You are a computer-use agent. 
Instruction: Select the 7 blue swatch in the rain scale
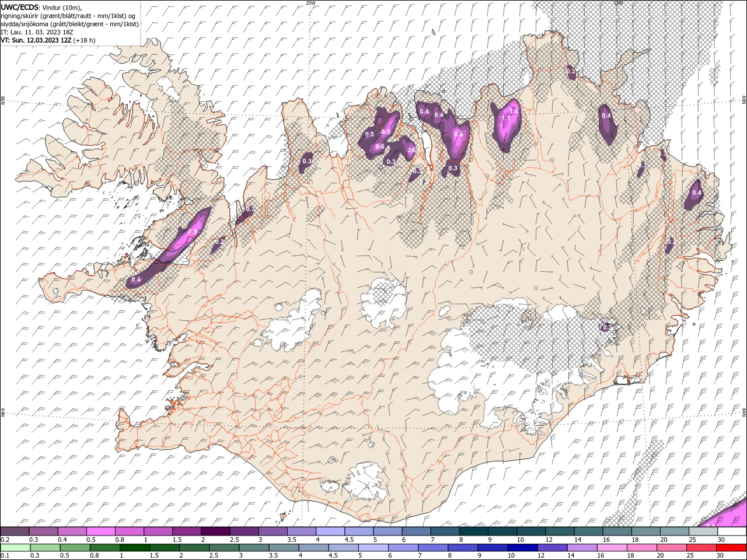(x=433, y=548)
